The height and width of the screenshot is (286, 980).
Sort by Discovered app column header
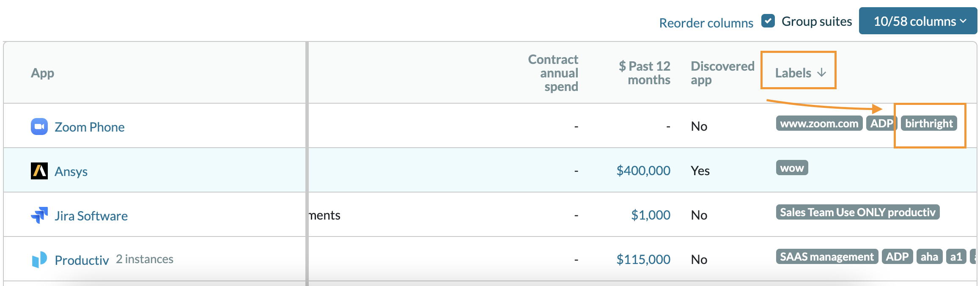pyautogui.click(x=722, y=73)
